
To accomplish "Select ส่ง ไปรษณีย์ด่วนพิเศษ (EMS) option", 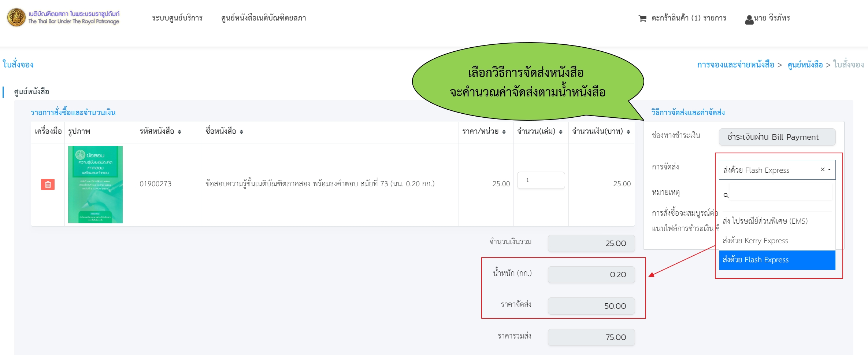I will (x=765, y=221).
